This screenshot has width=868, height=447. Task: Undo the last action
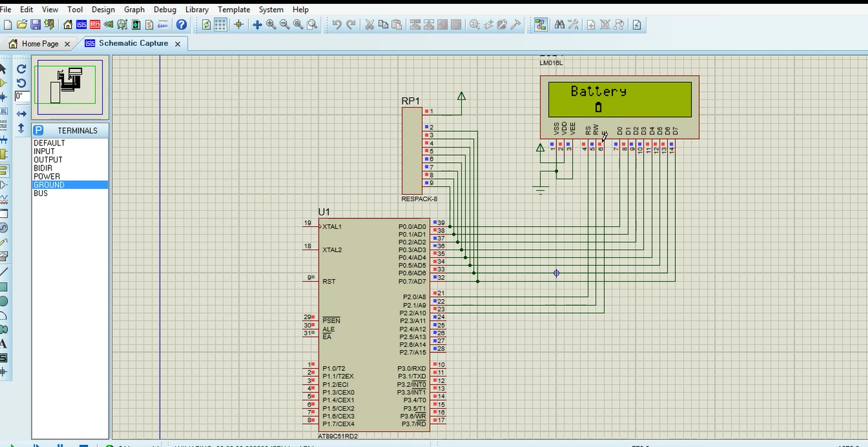(337, 24)
